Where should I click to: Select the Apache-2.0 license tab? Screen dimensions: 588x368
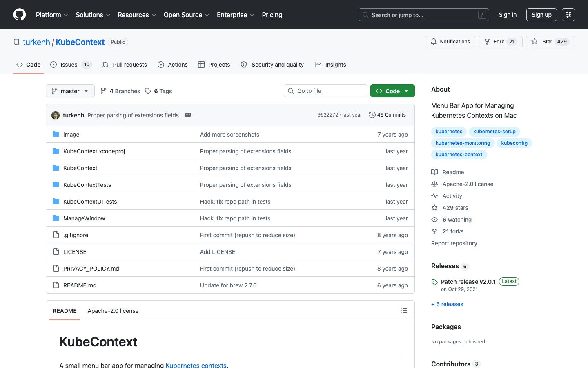pos(113,311)
